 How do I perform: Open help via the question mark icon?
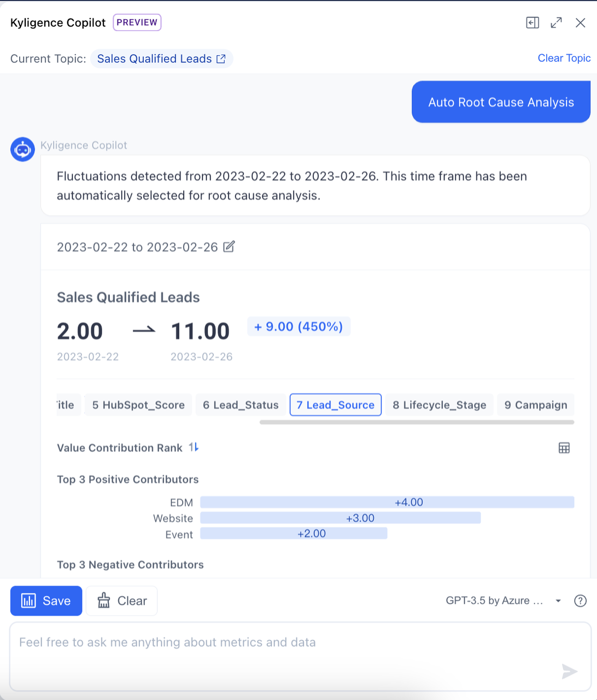[x=580, y=600]
